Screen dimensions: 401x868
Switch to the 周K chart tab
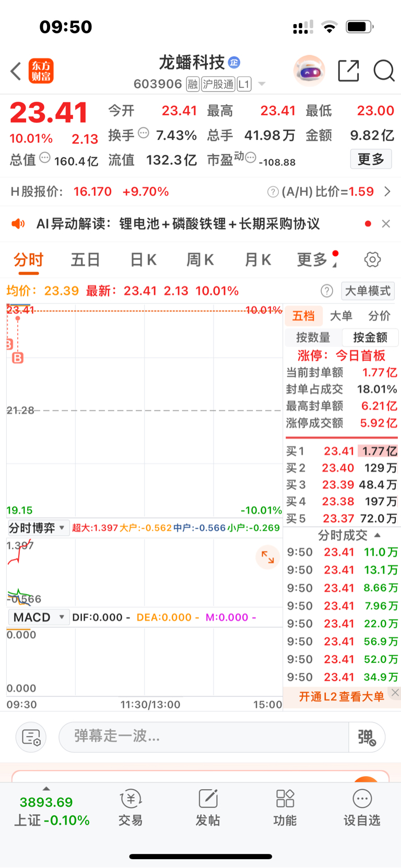(x=200, y=260)
